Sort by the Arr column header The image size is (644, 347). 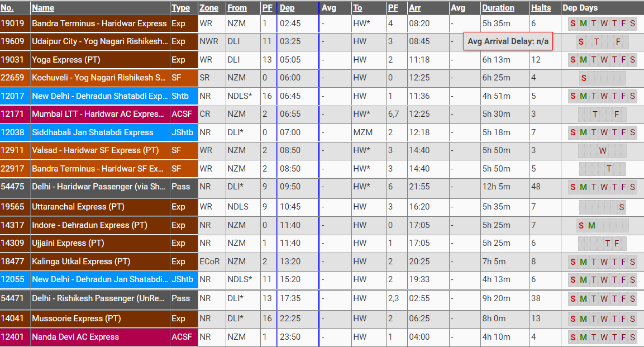click(x=415, y=8)
